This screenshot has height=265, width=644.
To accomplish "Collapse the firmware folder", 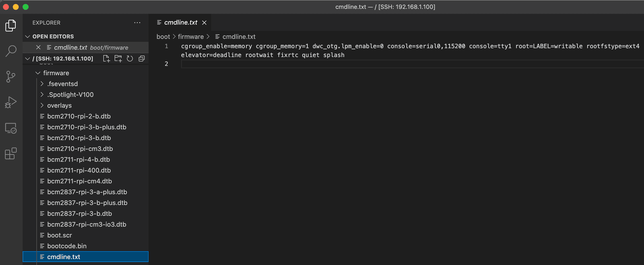I will pyautogui.click(x=38, y=73).
